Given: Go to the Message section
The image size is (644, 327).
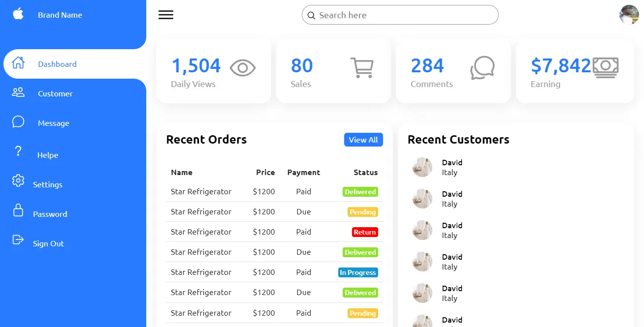Looking at the screenshot, I should point(53,123).
